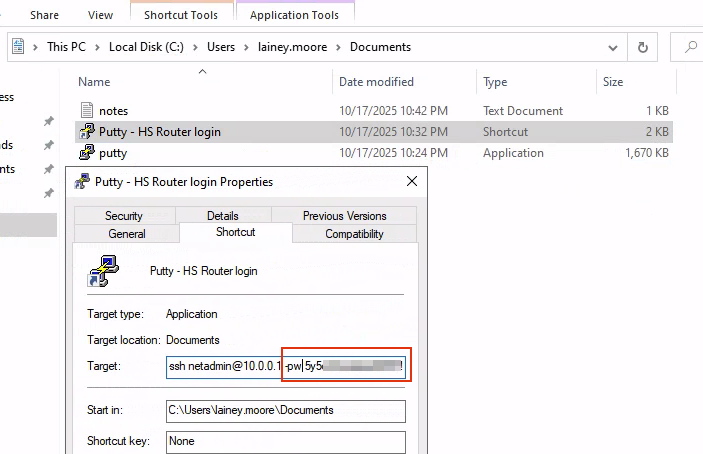Select the notes text document icon
Viewport: 703px width, 454px height.
click(87, 111)
